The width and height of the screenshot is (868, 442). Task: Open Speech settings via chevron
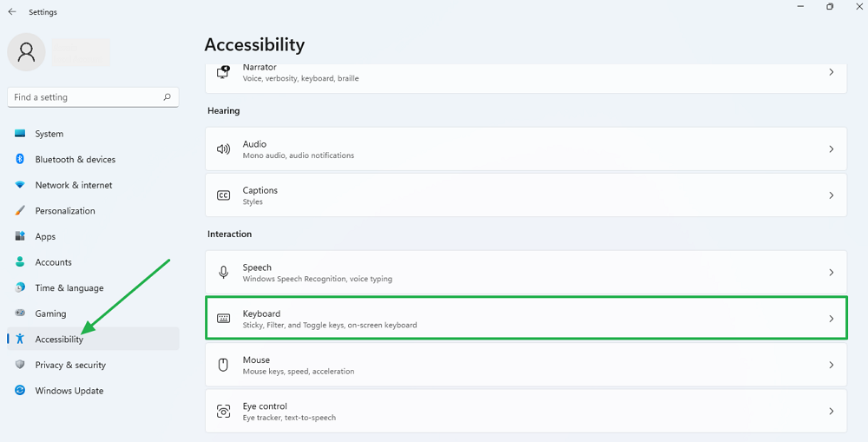[x=831, y=273]
